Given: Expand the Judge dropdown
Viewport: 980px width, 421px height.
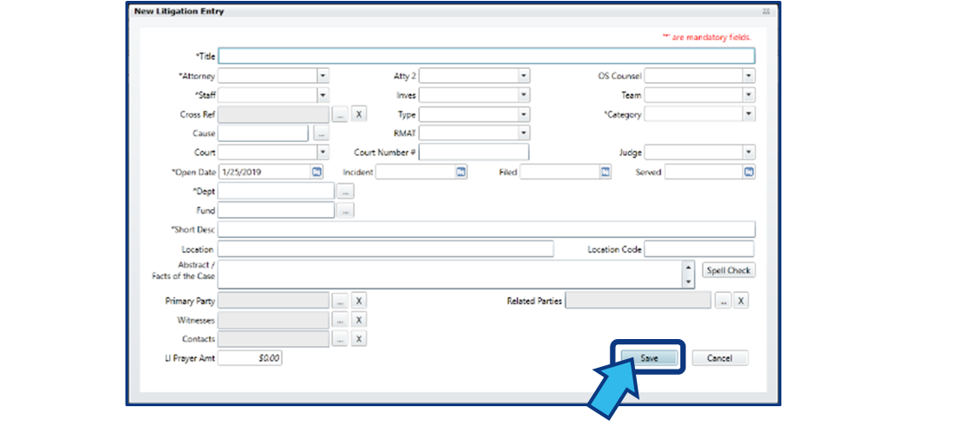Looking at the screenshot, I should pos(749,152).
